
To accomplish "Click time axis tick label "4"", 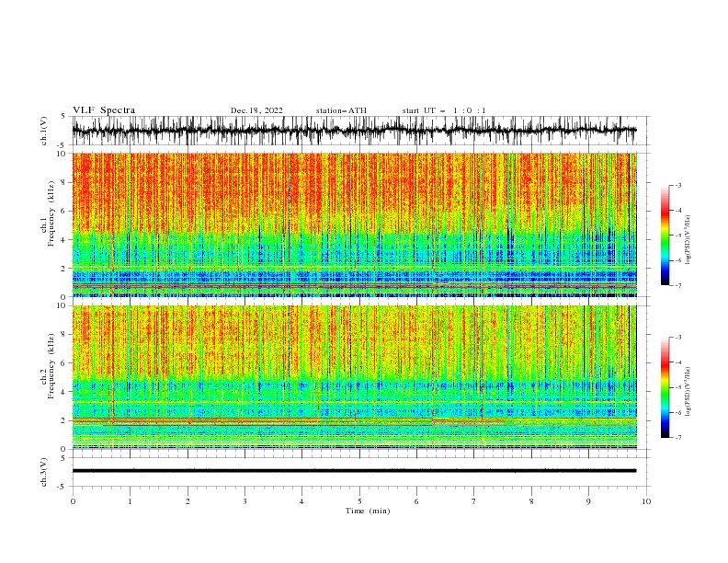I will pyautogui.click(x=301, y=501).
